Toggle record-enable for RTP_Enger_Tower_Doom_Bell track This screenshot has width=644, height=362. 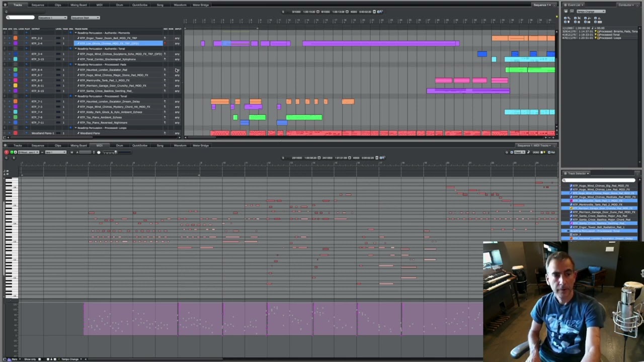(x=165, y=38)
